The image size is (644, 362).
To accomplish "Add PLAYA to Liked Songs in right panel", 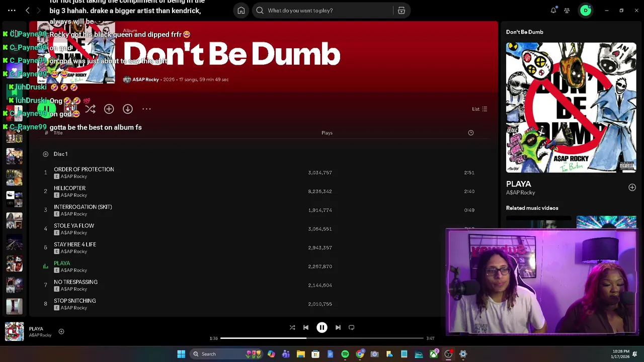I will (x=632, y=188).
